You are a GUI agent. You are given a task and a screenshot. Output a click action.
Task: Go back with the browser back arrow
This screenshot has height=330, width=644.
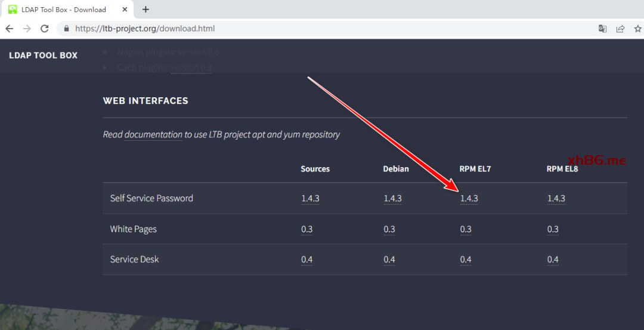click(x=9, y=29)
